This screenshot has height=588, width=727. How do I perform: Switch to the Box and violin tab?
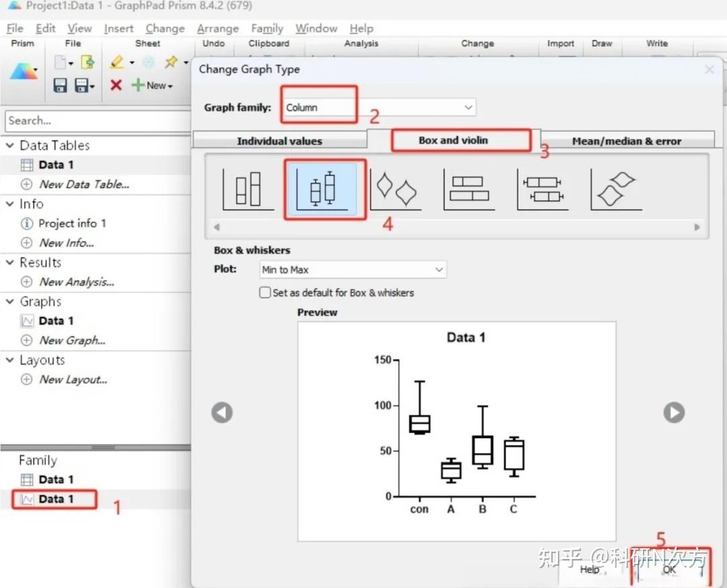pyautogui.click(x=454, y=140)
